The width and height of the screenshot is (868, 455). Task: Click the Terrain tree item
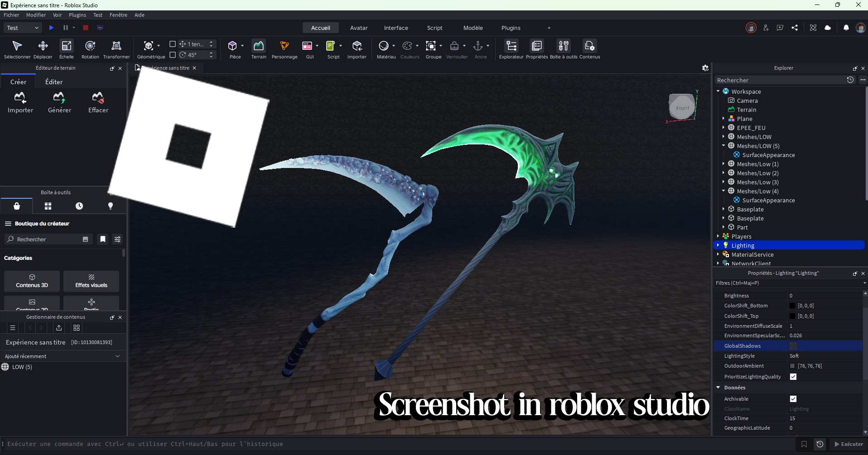(746, 110)
